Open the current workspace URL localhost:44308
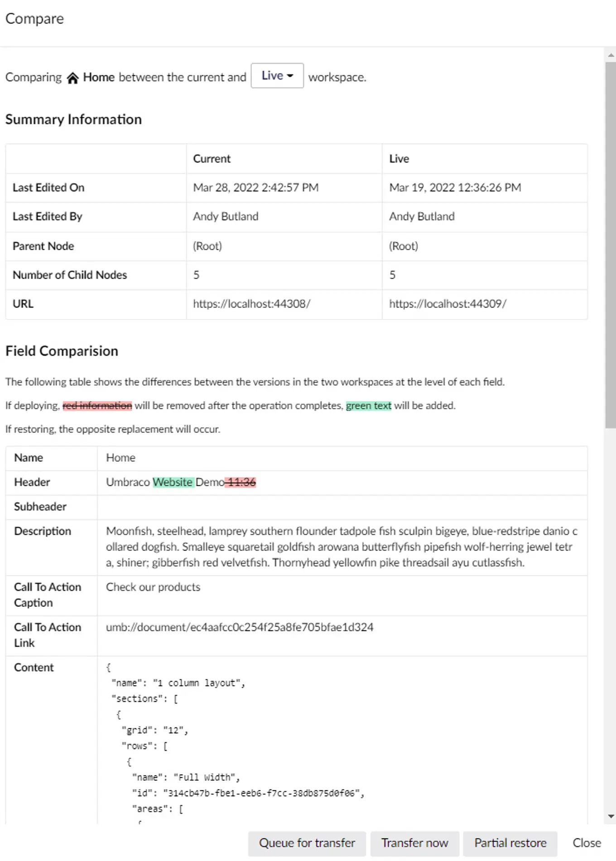Image resolution: width=616 pixels, height=861 pixels. 252,304
